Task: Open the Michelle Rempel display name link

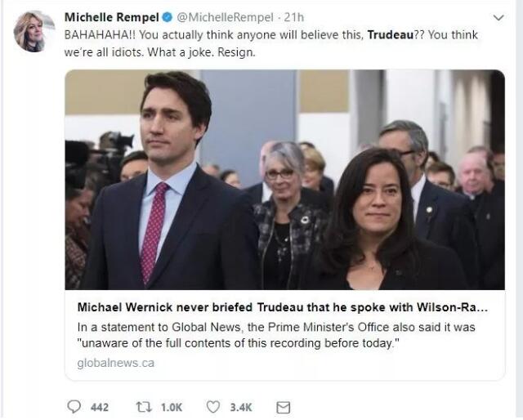Action: [110, 17]
